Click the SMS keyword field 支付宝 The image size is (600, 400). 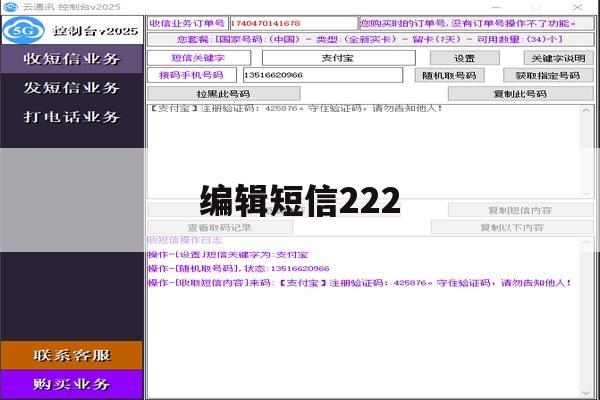(338, 58)
